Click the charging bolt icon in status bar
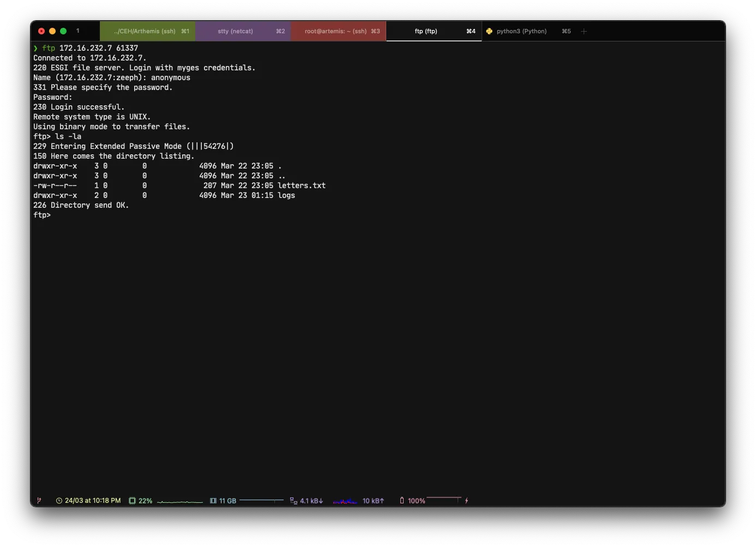 466,501
